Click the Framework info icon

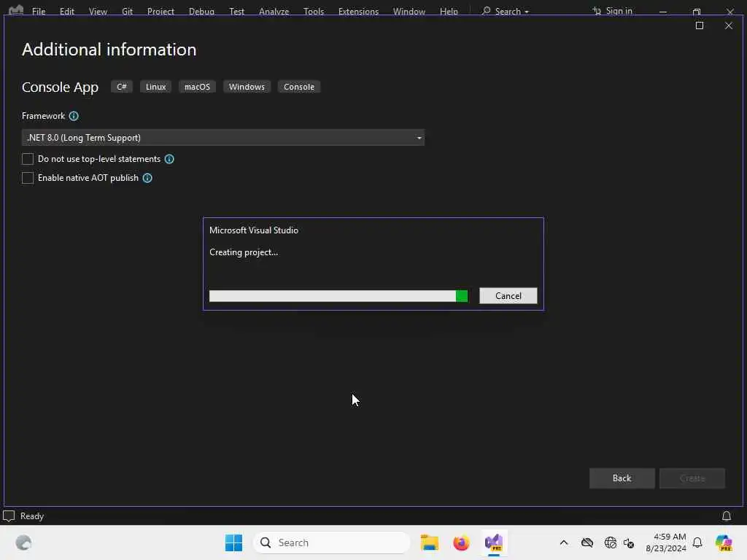pos(74,116)
